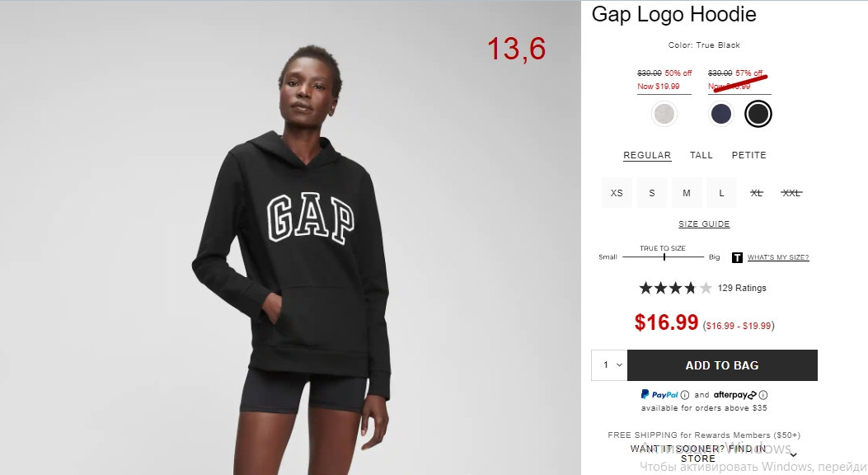Select the light gray color swatch
Screen dimensions: 868x475
point(664,114)
